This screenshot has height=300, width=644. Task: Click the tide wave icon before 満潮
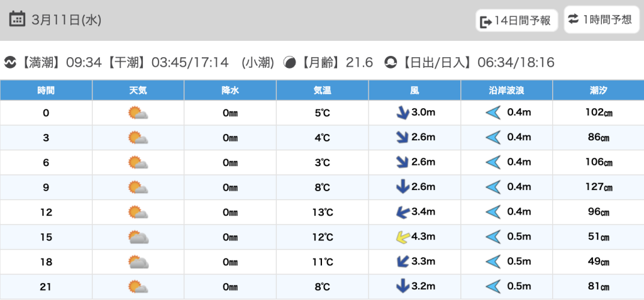(x=10, y=62)
